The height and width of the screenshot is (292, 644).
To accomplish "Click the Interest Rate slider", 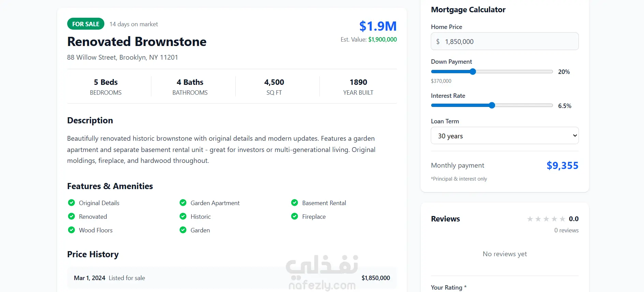I will point(492,106).
